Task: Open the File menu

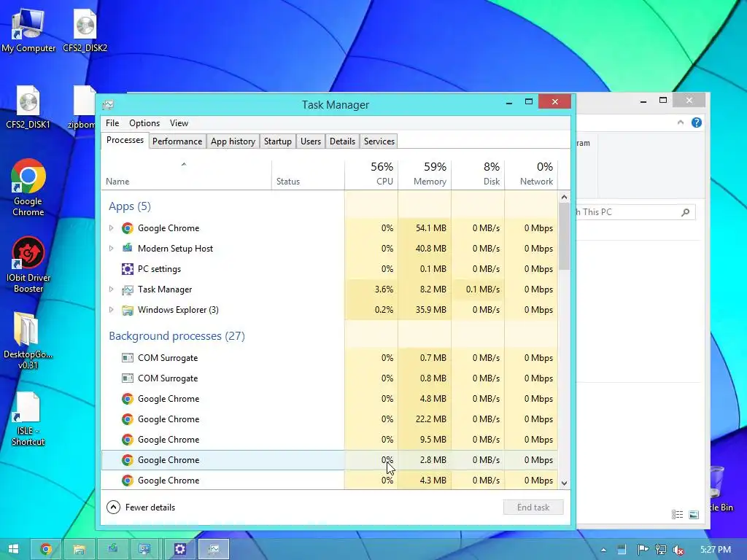Action: [112, 122]
